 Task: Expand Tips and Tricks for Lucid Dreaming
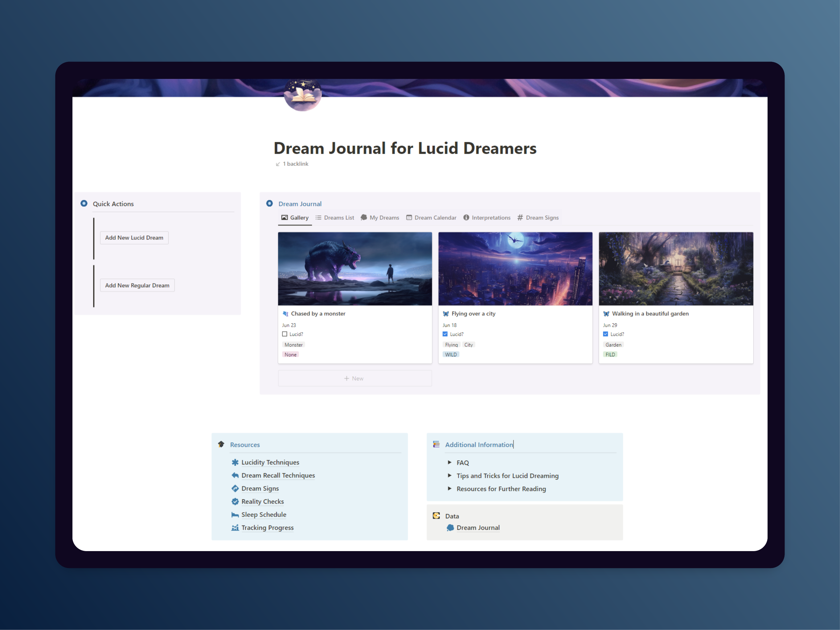[x=450, y=476]
